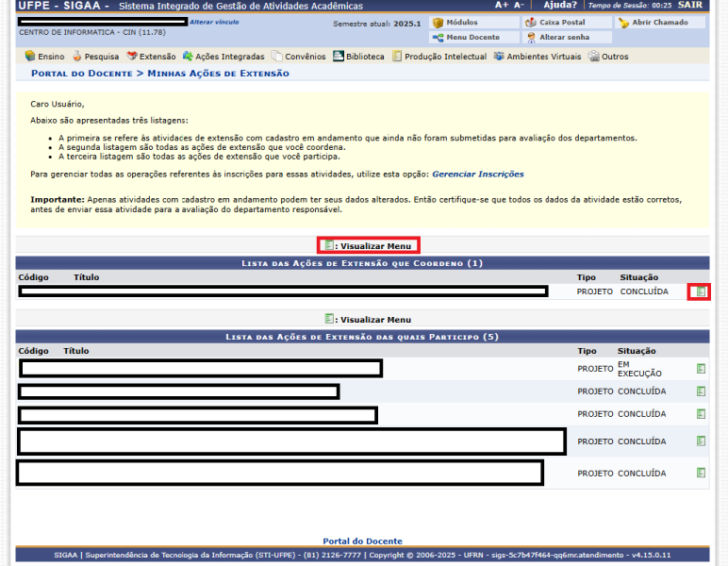Screen dimensions: 728x566
Task: Click the Gerenciar Inscrições link
Action: [x=477, y=175]
